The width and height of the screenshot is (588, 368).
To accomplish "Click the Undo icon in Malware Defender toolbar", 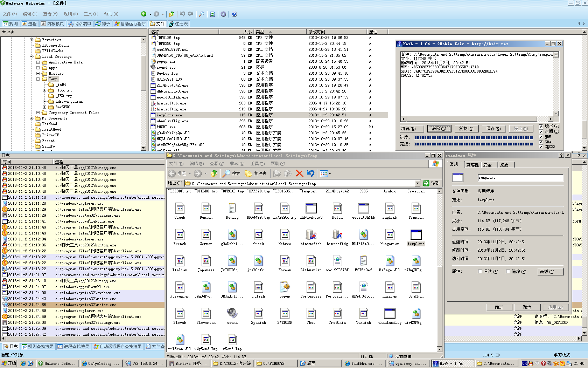I will coord(182,14).
